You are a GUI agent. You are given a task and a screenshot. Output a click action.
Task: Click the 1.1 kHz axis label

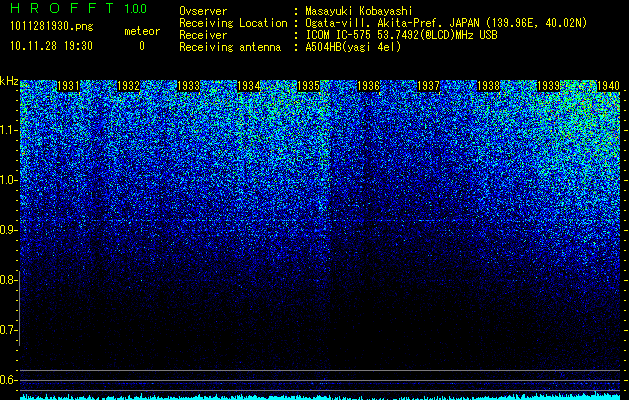click(x=8, y=130)
